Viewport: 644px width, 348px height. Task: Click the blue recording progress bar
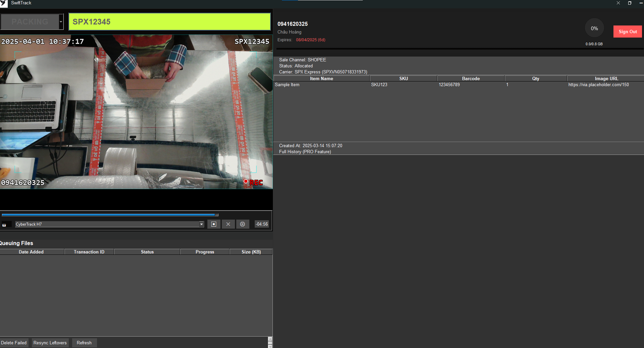pyautogui.click(x=109, y=215)
